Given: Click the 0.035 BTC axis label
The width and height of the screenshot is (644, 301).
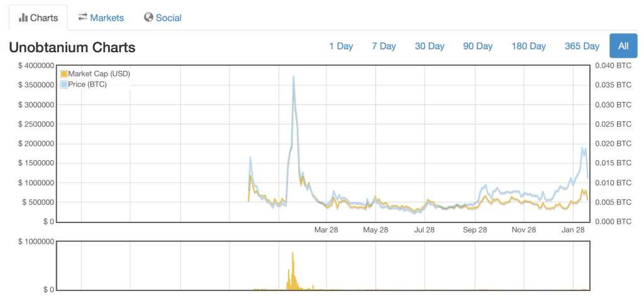Looking at the screenshot, I should click(x=613, y=85).
